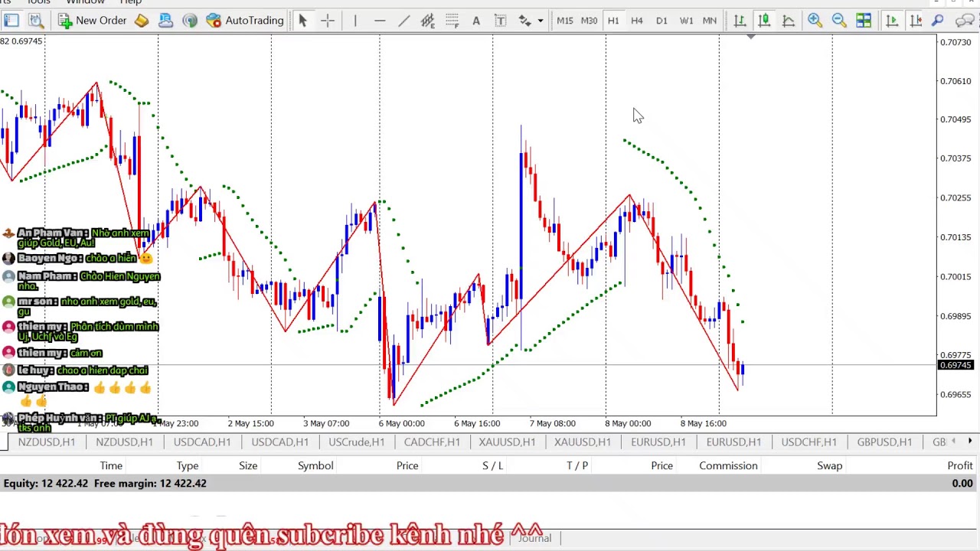This screenshot has height=551, width=980.
Task: Select the trendline drawing tool
Action: [403, 21]
